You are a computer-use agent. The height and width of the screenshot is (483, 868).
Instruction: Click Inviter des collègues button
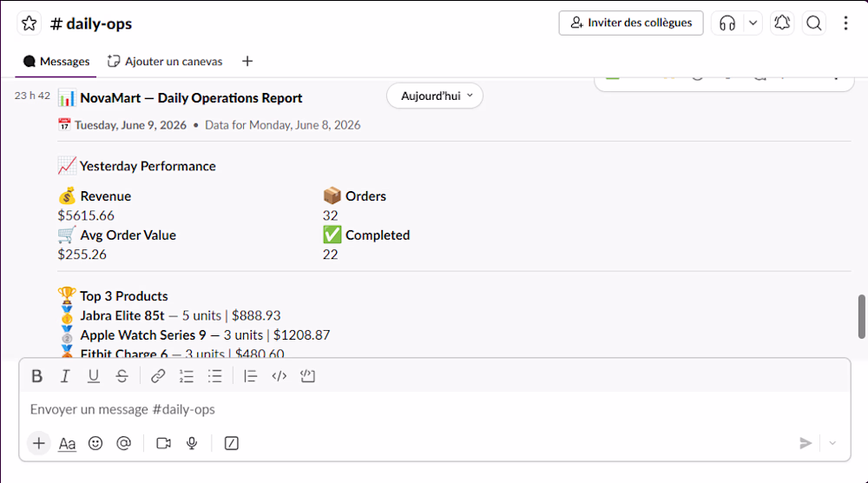click(x=631, y=23)
